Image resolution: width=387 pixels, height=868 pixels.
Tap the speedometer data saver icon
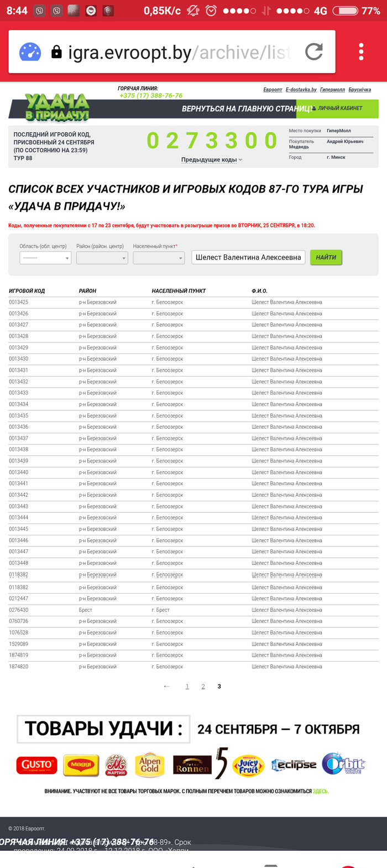pyautogui.click(x=30, y=52)
